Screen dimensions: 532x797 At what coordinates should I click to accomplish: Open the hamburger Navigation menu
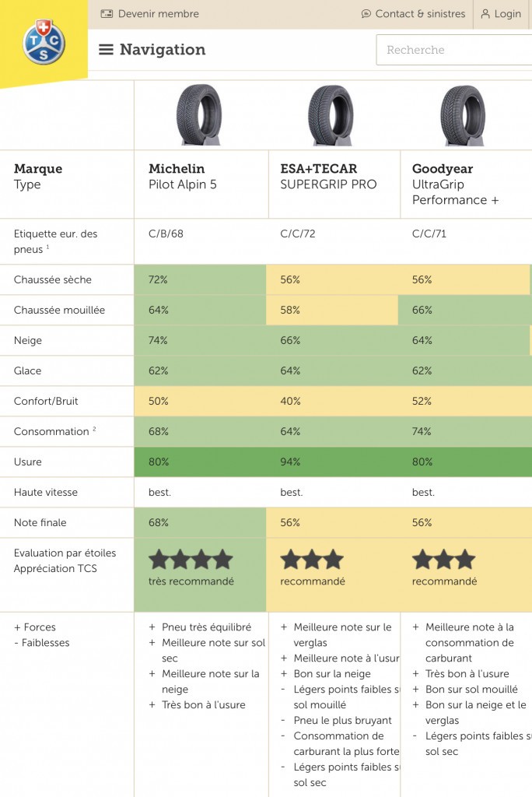pyautogui.click(x=106, y=49)
